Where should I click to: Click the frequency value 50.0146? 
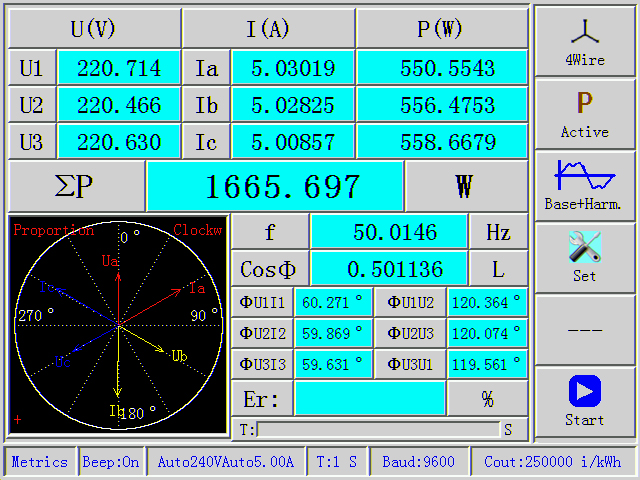click(389, 233)
